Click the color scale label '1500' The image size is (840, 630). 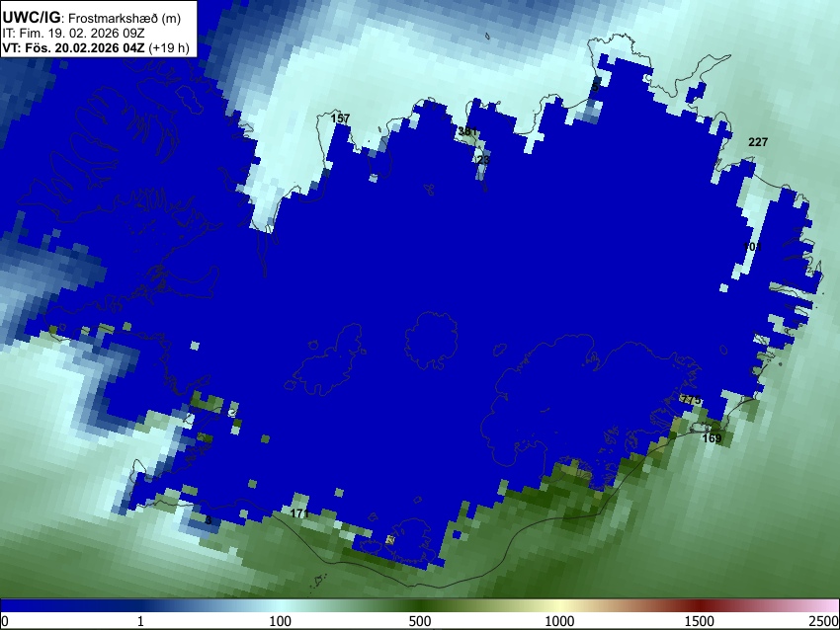click(x=700, y=621)
